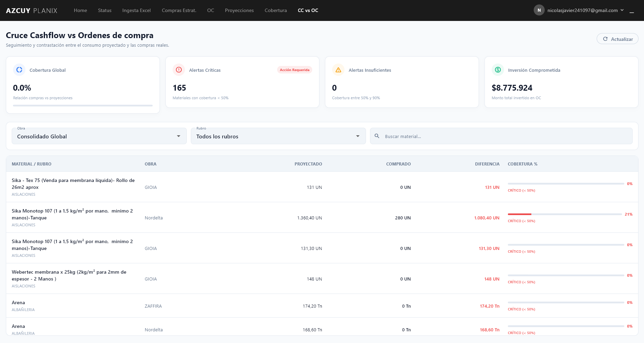Open the Rubro Todos los rubros dropdown
Screen dimensions: 644x343
click(278, 136)
